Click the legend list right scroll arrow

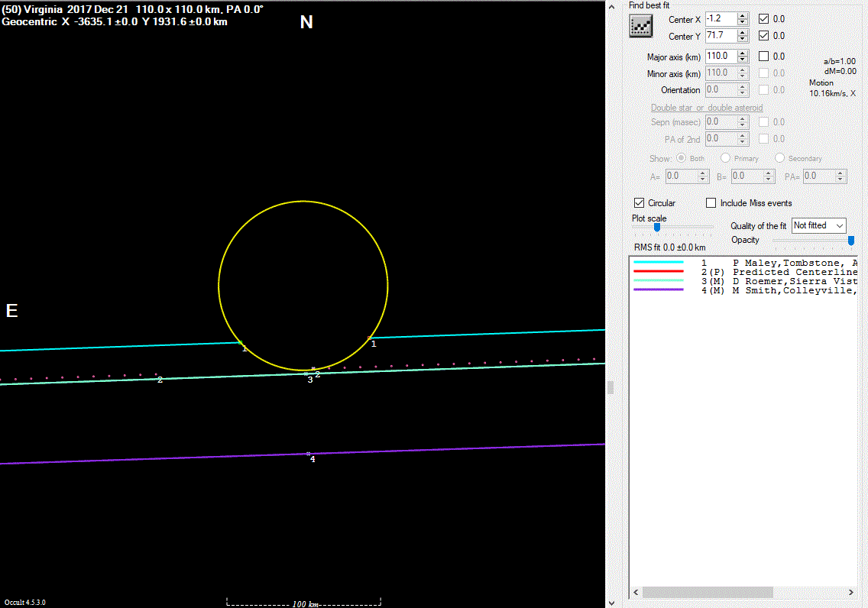850,593
